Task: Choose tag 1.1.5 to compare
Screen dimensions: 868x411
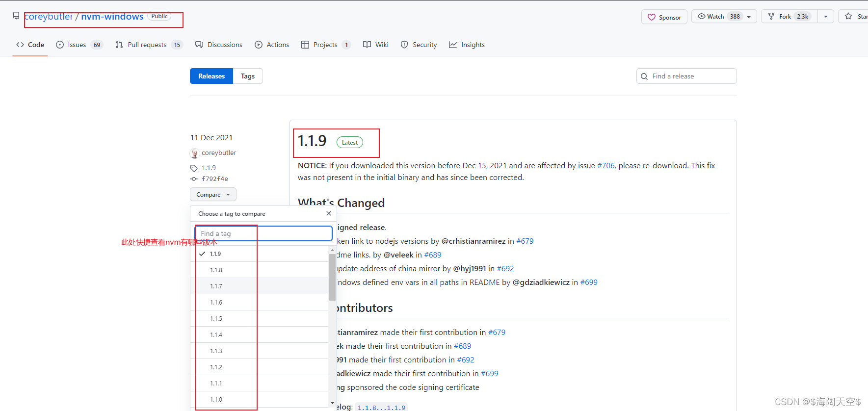Action: click(259, 318)
